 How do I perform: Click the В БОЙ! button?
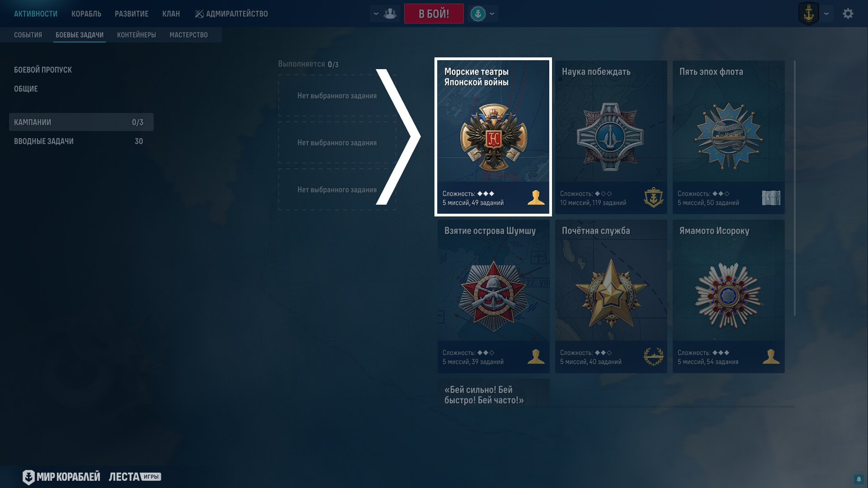point(434,14)
